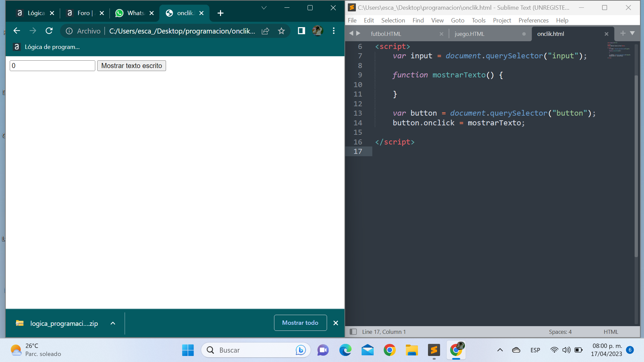Open the Windows Start menu
644x362 pixels.
click(x=188, y=350)
